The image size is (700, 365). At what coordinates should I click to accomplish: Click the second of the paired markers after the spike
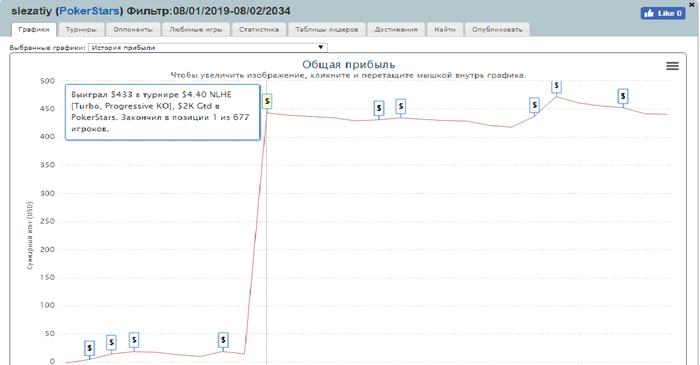pos(401,106)
